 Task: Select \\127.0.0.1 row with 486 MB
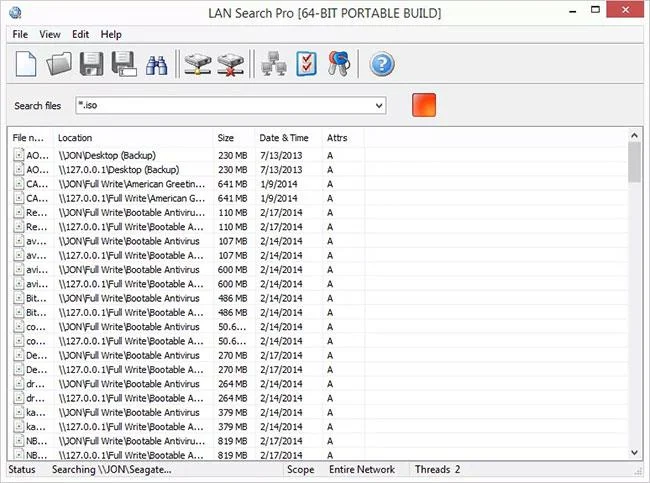pyautogui.click(x=318, y=313)
